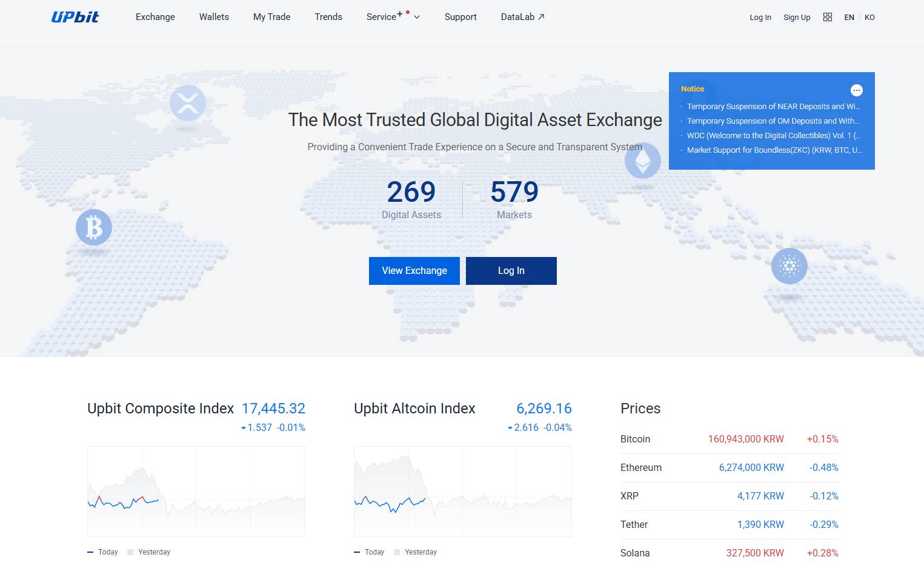The image size is (924, 577).
Task: Switch language to EN
Action: 849,17
